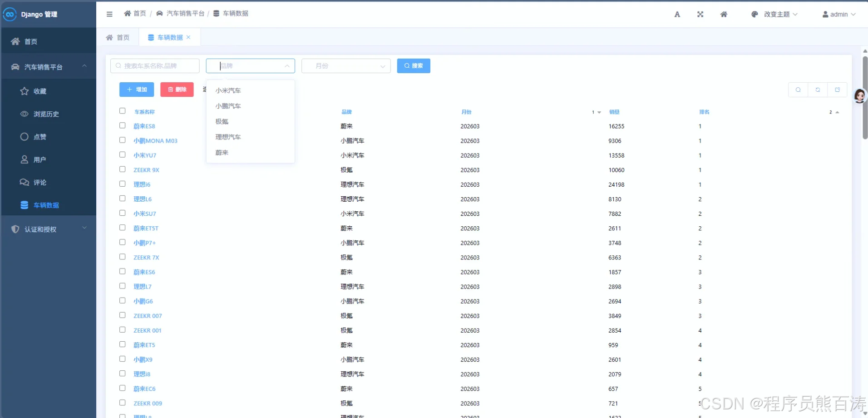Click the red 删除 button
The image size is (868, 418).
click(x=177, y=90)
